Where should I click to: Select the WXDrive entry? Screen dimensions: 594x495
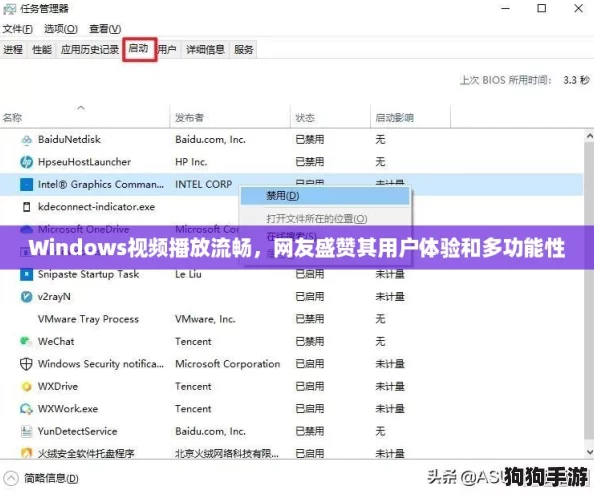58,386
